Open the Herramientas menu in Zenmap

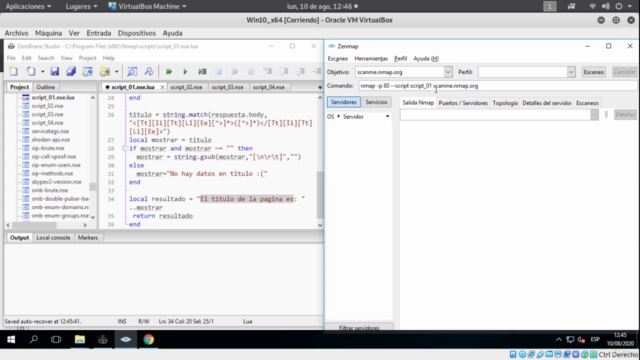pos(371,59)
